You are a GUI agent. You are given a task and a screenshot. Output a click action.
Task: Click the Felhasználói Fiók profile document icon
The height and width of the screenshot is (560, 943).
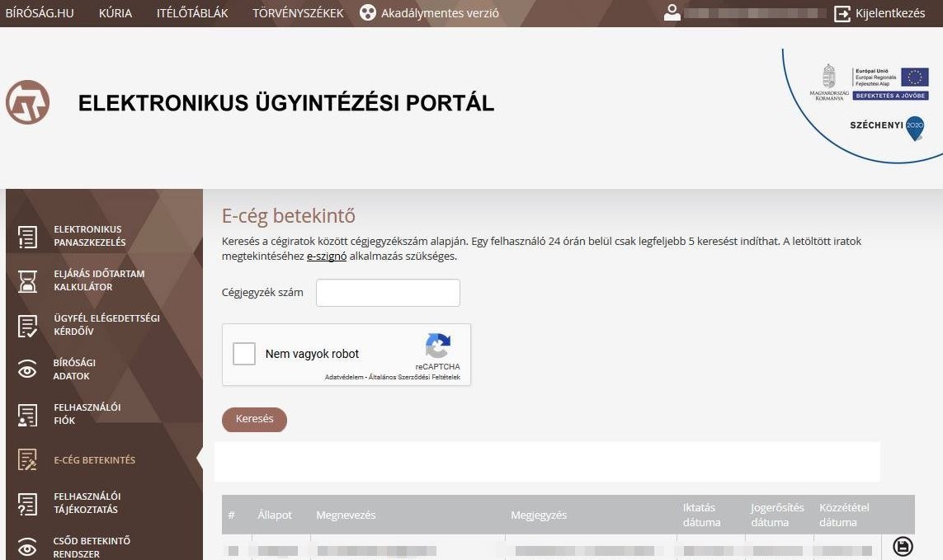click(27, 415)
